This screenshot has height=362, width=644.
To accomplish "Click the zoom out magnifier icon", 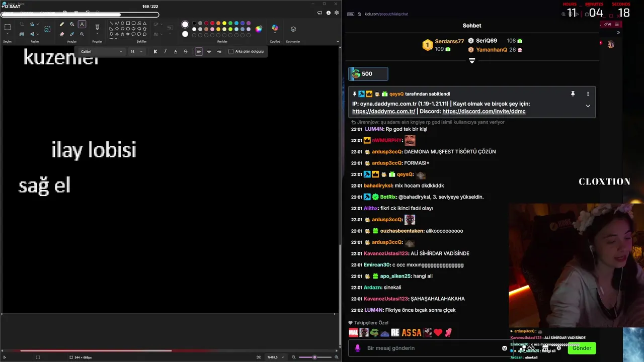I will (x=294, y=357).
